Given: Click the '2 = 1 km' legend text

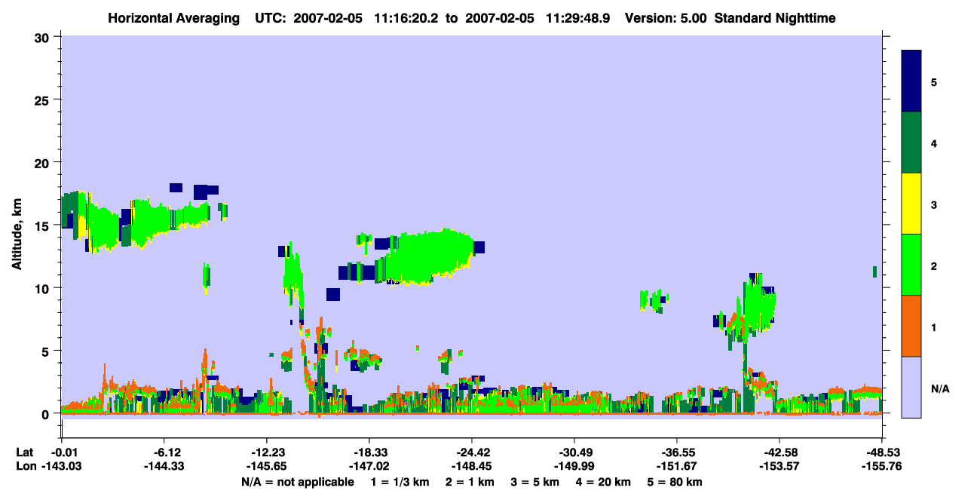Looking at the screenshot, I should tap(470, 481).
